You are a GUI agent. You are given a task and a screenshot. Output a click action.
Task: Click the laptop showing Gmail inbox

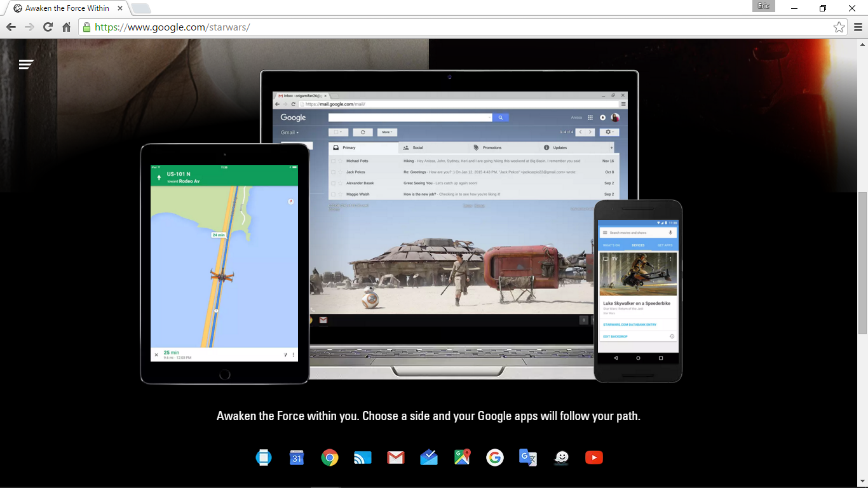pos(449,224)
